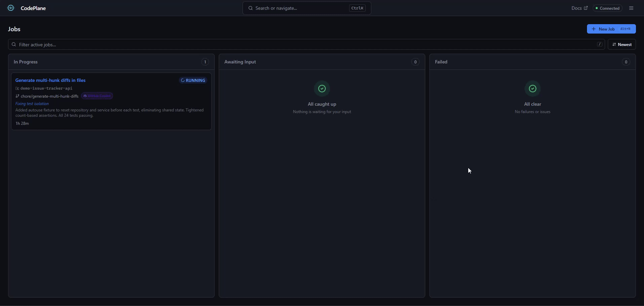Click the magnifier icon in job filter
This screenshot has width=644, height=306.
coord(14,45)
